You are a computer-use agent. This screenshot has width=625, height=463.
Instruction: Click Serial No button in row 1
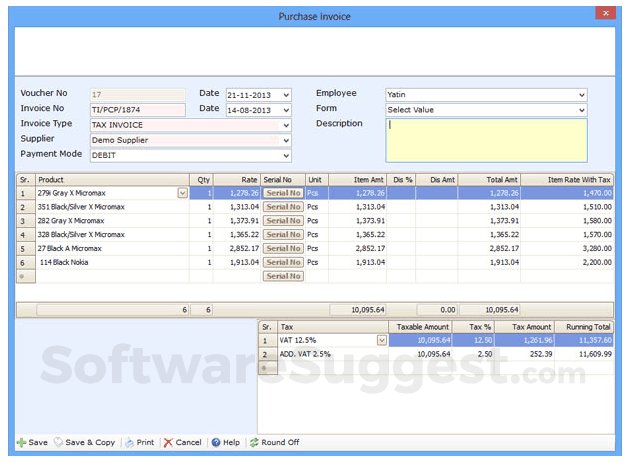click(283, 193)
